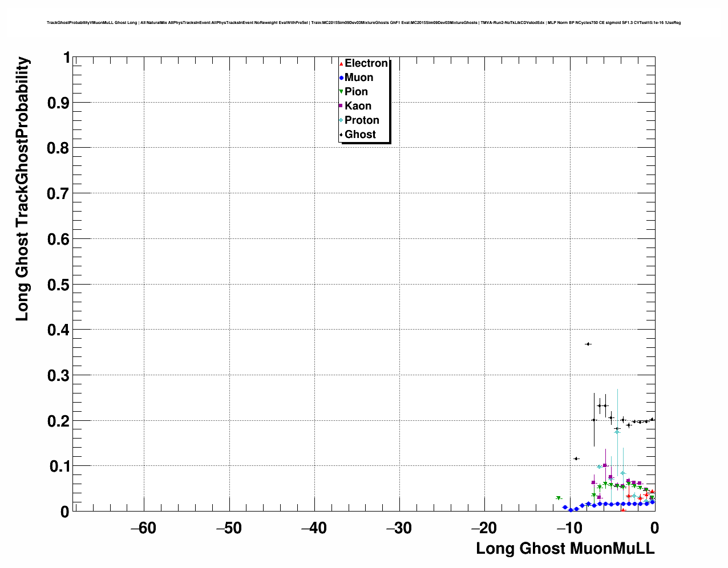Click the −60 tick label on x-axis

(x=143, y=528)
